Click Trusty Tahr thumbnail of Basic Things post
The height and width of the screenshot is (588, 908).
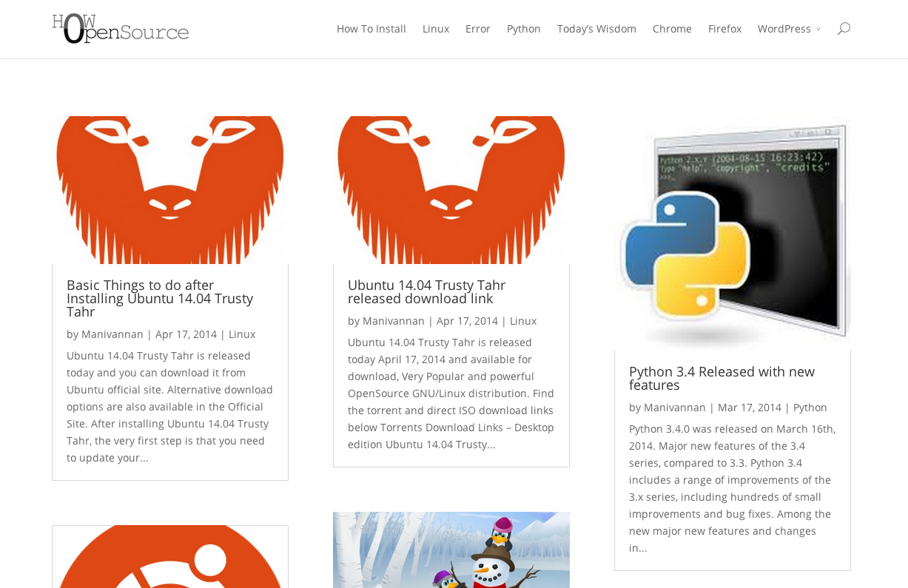[x=170, y=190]
